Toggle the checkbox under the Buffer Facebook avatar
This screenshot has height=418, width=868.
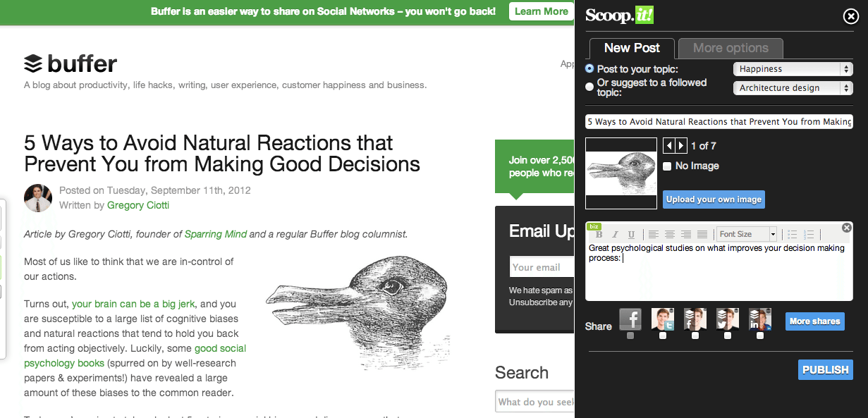(x=695, y=336)
